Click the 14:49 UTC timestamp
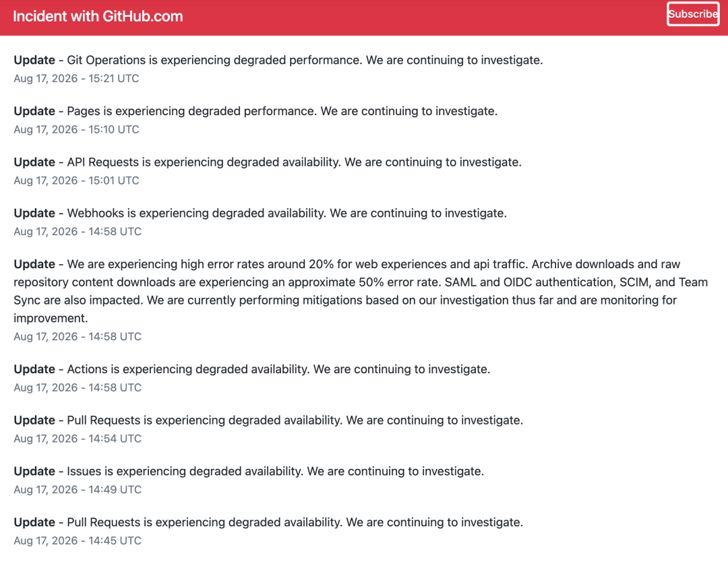728x568 pixels. click(x=78, y=490)
